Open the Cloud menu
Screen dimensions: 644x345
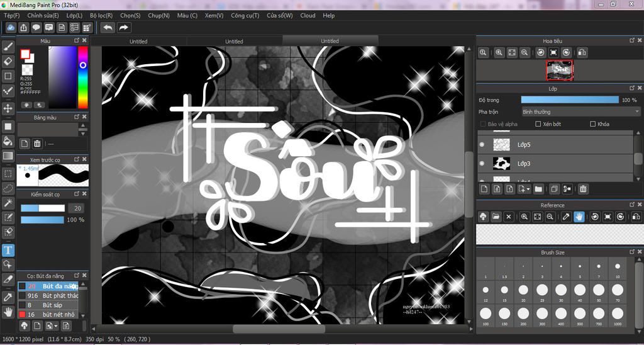[308, 16]
